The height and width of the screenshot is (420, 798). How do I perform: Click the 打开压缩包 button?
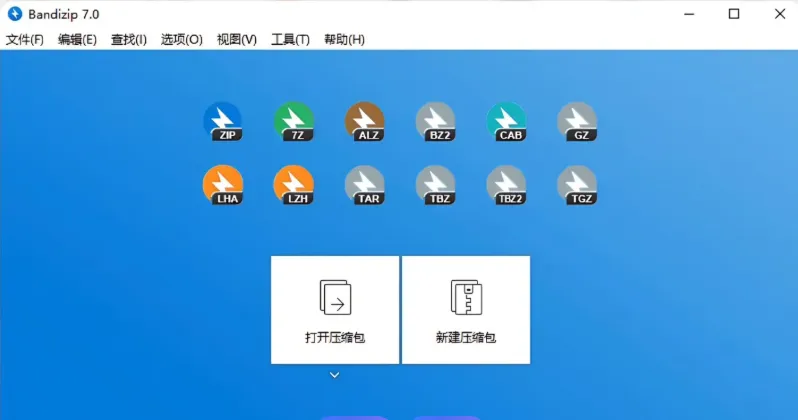(x=335, y=310)
